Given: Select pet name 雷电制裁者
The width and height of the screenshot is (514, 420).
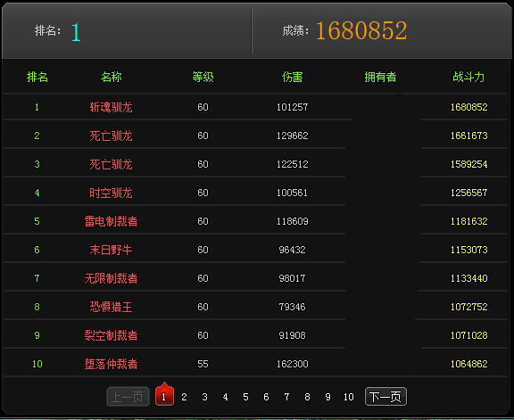Looking at the screenshot, I should (112, 221).
